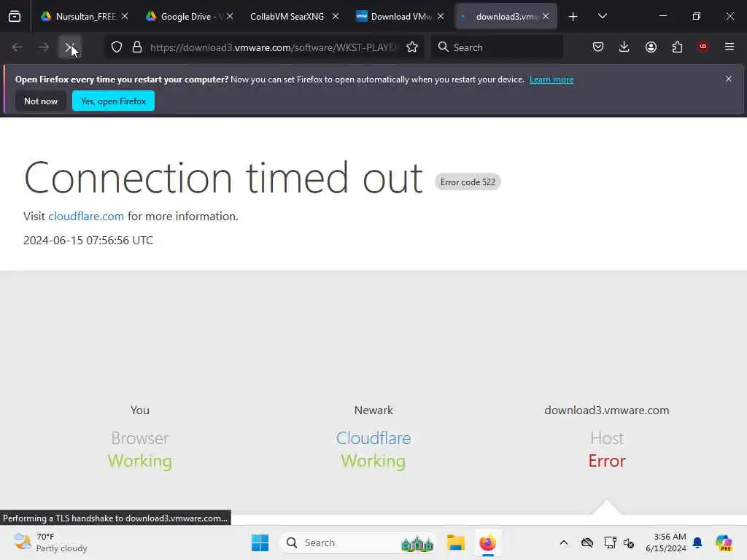Go forward to next page

coord(44,47)
